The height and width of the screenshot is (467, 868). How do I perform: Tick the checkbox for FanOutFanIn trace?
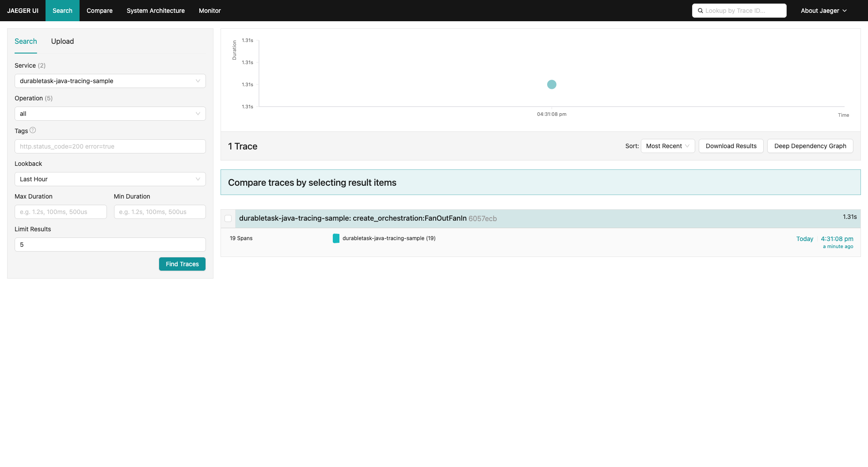coord(228,218)
